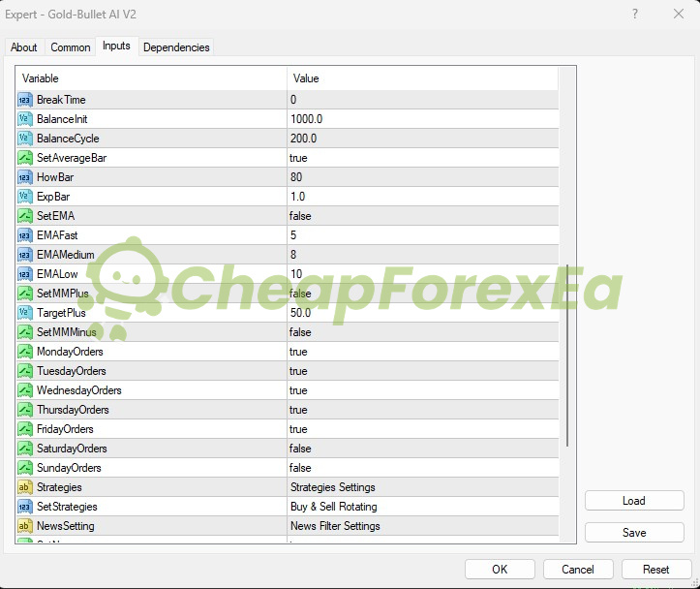Viewport: 700px width, 589px height.
Task: Click the ExpBar double type icon
Action: 25,197
